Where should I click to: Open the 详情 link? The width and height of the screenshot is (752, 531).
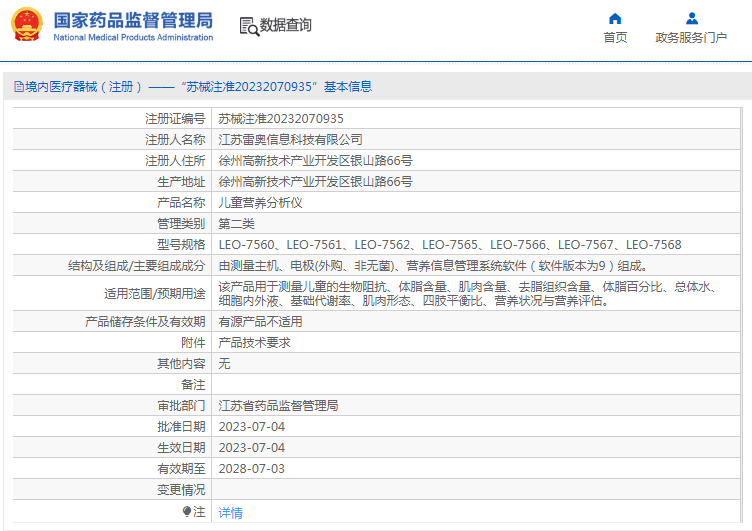(x=231, y=513)
